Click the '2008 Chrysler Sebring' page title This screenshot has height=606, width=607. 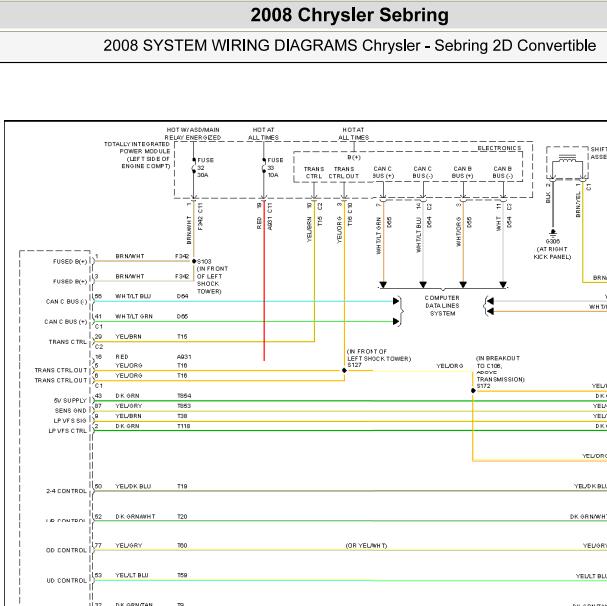click(350, 15)
